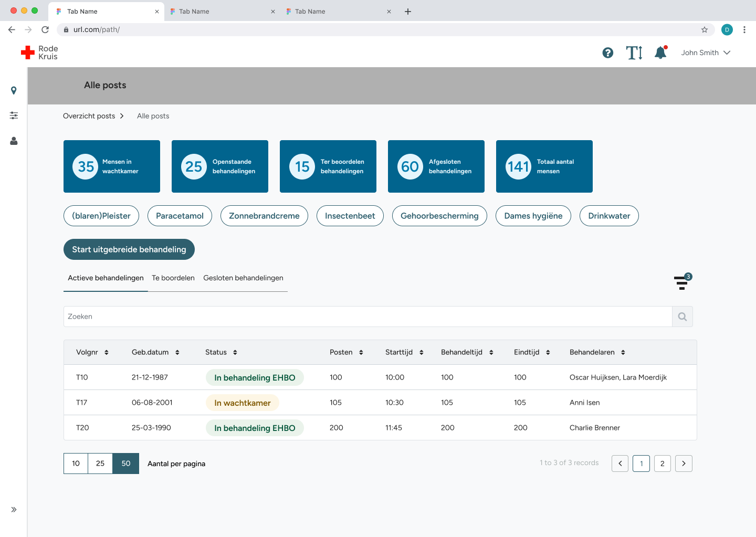The image size is (756, 537).
Task: Select the Dames hygiëne quick treatment
Action: click(x=533, y=216)
